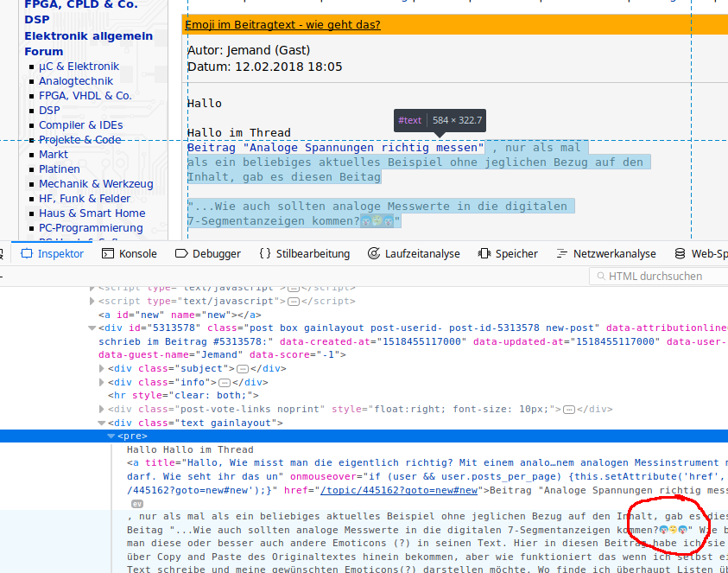Open the /topic/445162?goto=new#new href link
The image size is (728, 573).
(x=399, y=490)
